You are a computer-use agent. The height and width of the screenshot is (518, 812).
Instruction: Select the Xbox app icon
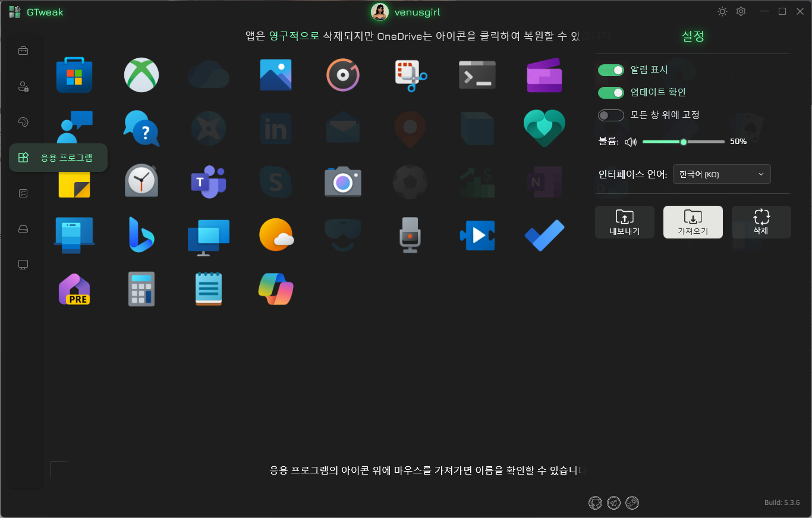point(141,75)
